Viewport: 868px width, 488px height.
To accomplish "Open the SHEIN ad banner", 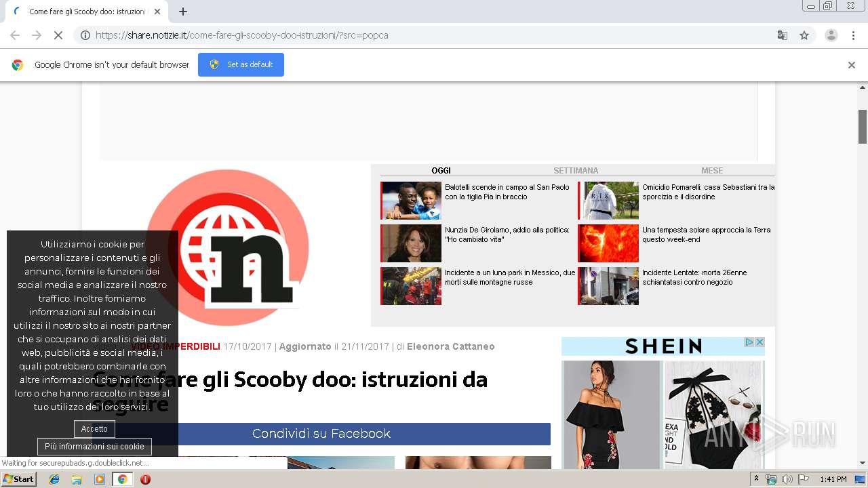I will 663,346.
